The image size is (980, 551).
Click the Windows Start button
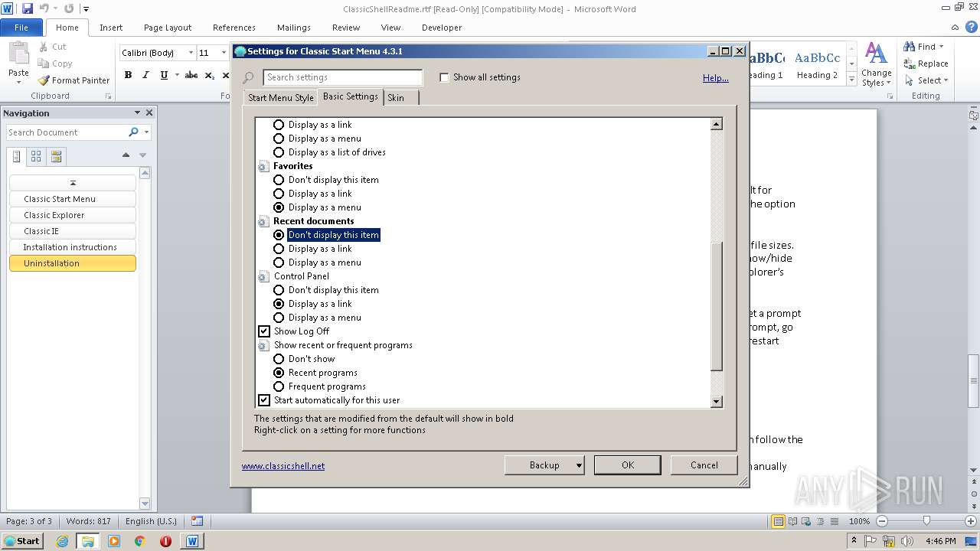point(22,541)
